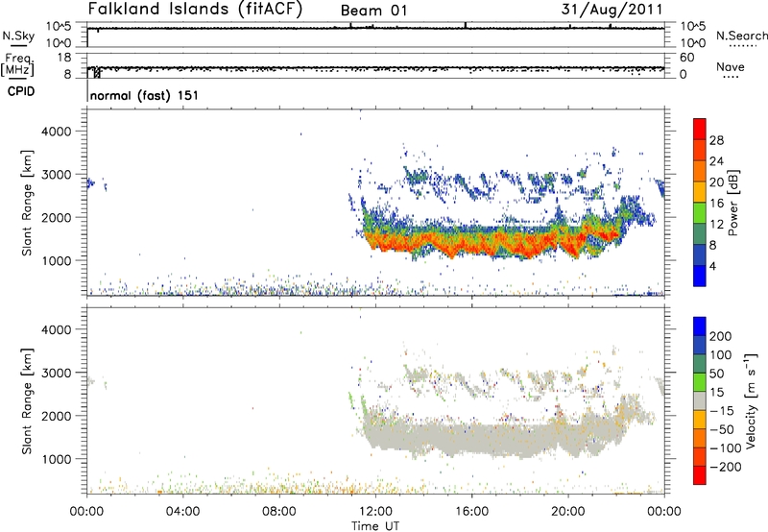Click the '-15' tick on velocity colorbar
The image size is (768, 532).
tap(722, 411)
